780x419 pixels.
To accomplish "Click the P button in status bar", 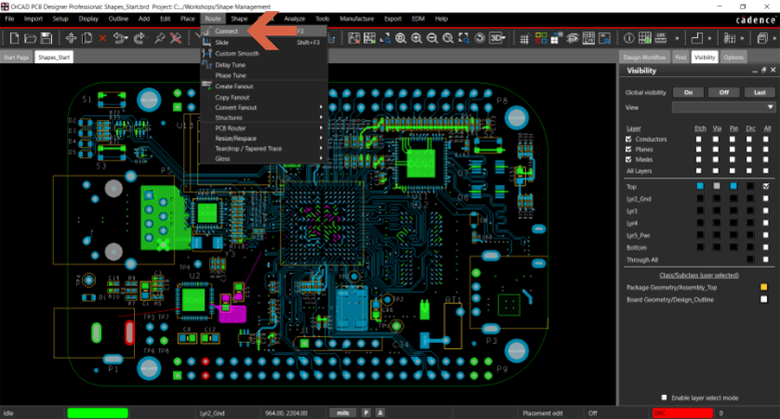I will tap(366, 413).
